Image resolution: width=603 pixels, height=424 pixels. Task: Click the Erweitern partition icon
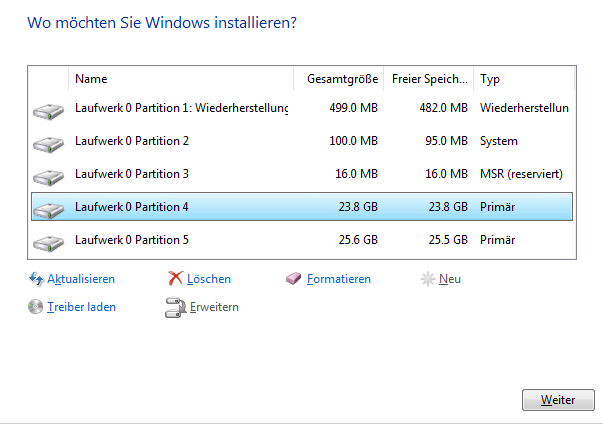coord(175,307)
